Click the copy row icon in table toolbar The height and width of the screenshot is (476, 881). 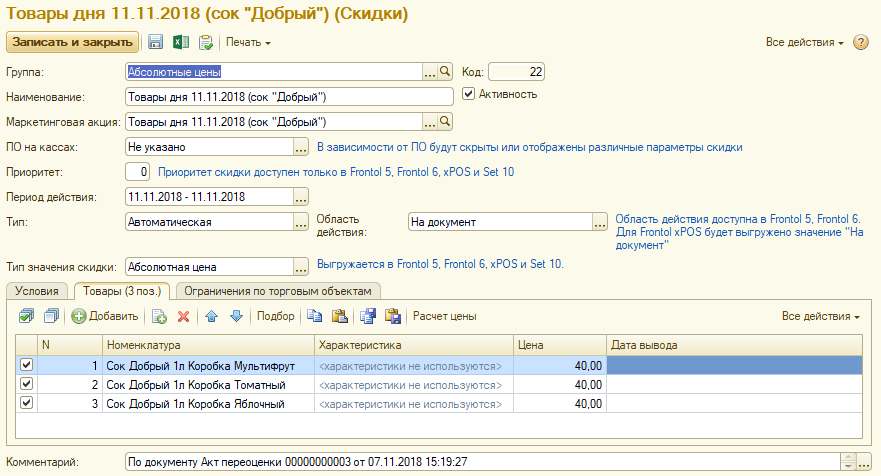tap(159, 316)
